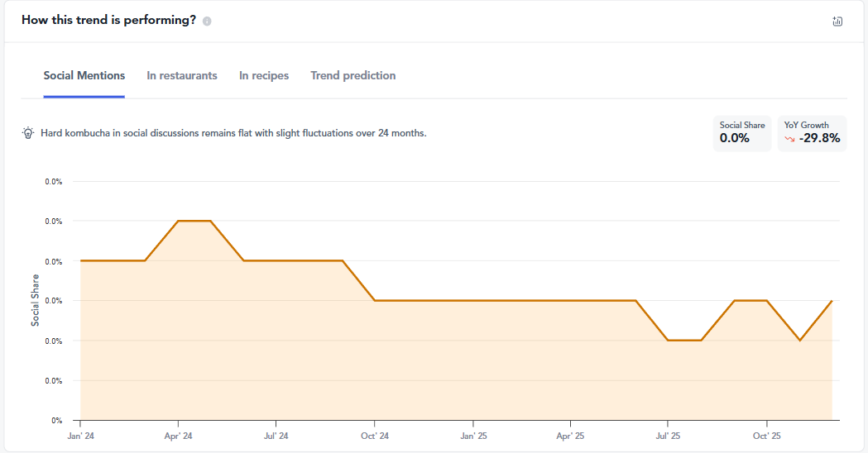Select the Social Mentions tab
The width and height of the screenshot is (868, 453).
pos(84,76)
